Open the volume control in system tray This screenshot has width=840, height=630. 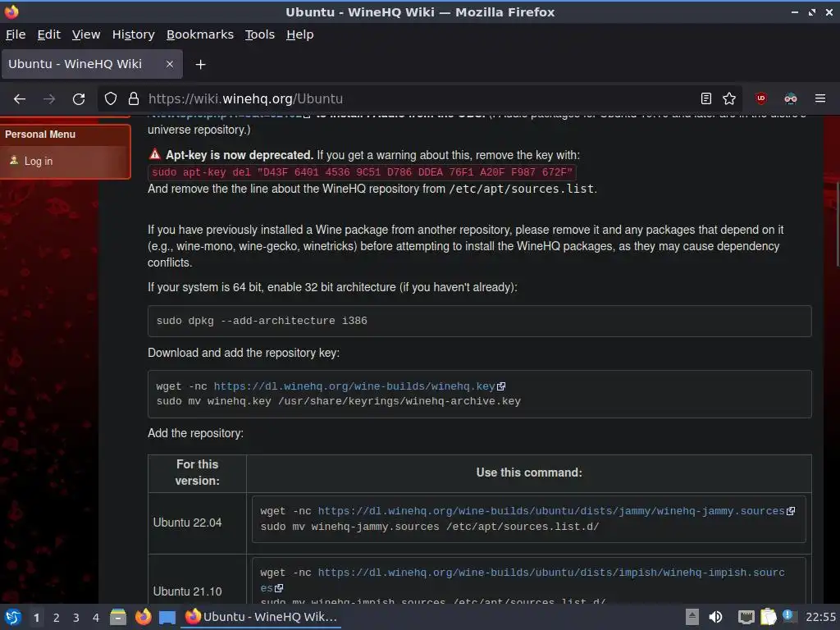[x=715, y=617]
